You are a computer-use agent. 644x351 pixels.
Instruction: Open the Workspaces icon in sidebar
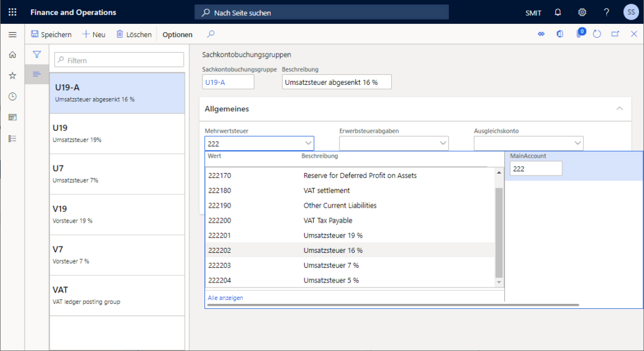pyautogui.click(x=13, y=118)
